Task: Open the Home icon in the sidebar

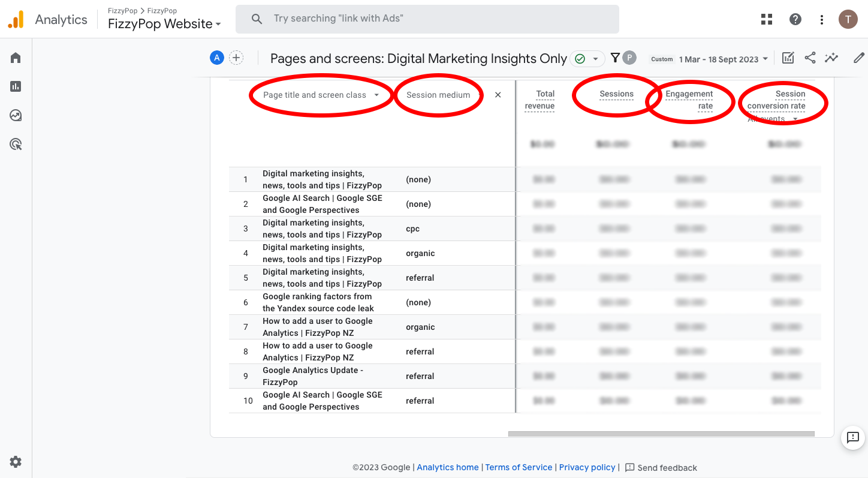Action: point(16,58)
